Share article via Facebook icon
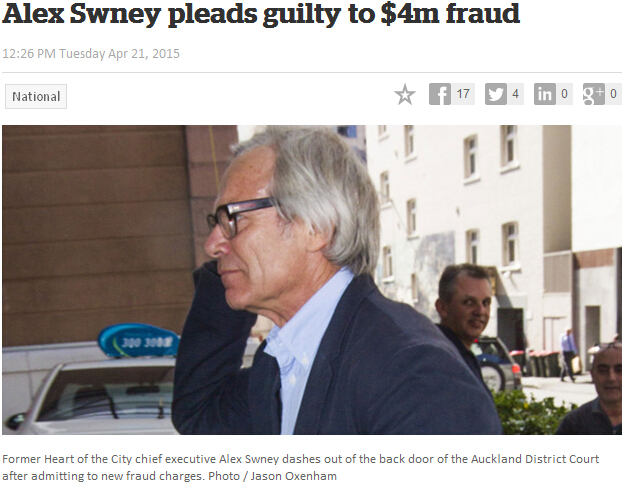The image size is (622, 484). tap(440, 94)
